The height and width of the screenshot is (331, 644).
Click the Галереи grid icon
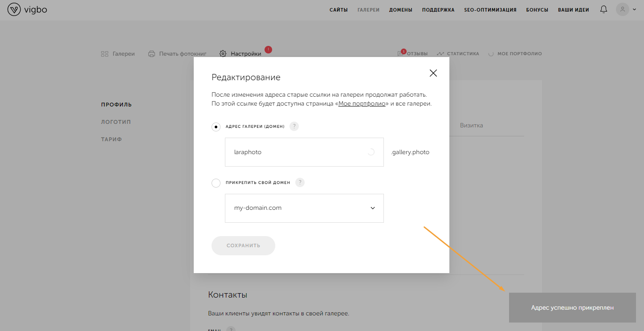[105, 54]
